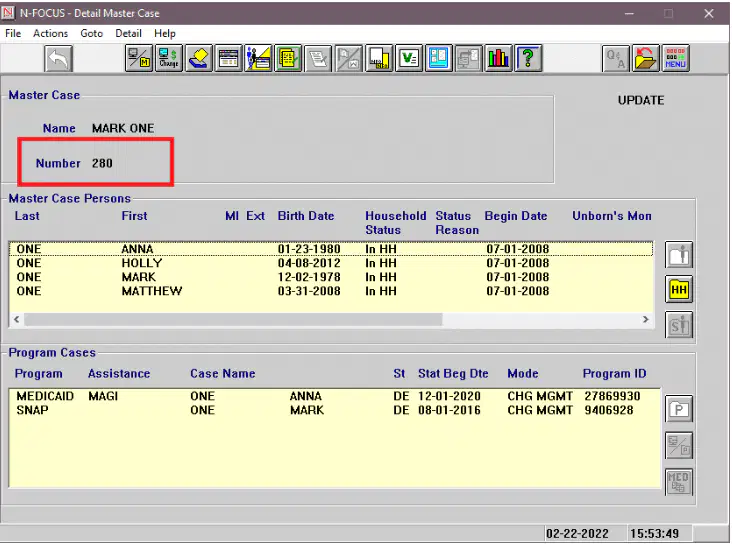
Task: Select the MARK person row in persons list
Action: (331, 277)
